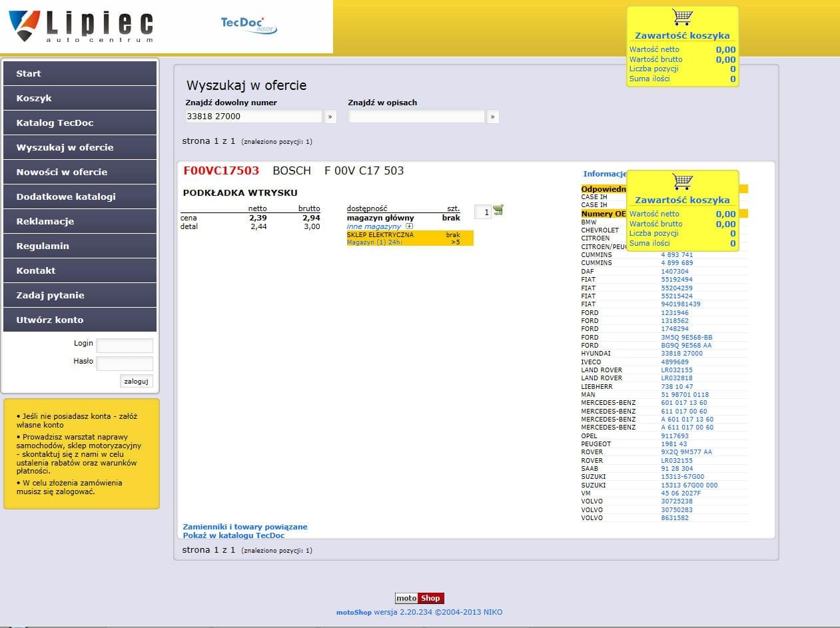Image resolution: width=840 pixels, height=628 pixels.
Task: Click Fiat OE number 55192494
Action: point(677,280)
